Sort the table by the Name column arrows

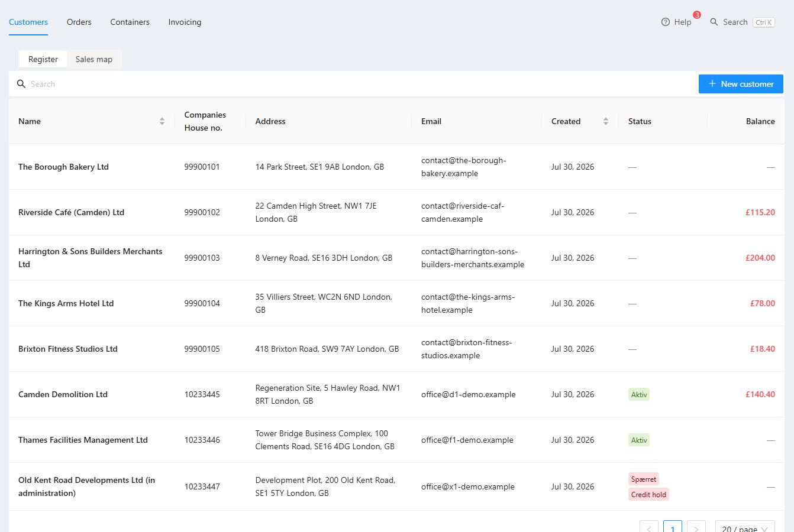[x=162, y=121]
